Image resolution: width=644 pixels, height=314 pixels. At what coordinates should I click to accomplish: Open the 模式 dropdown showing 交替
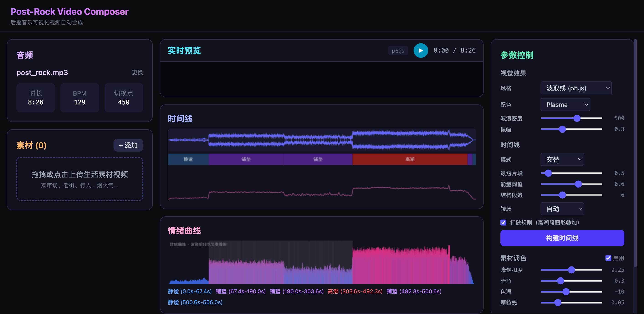[562, 159]
